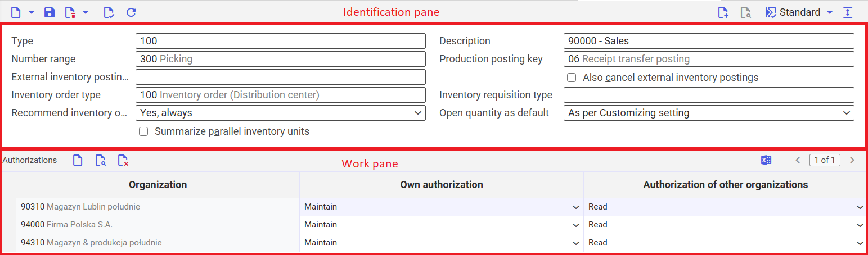
Task: Sort by Organization column header
Action: click(158, 185)
